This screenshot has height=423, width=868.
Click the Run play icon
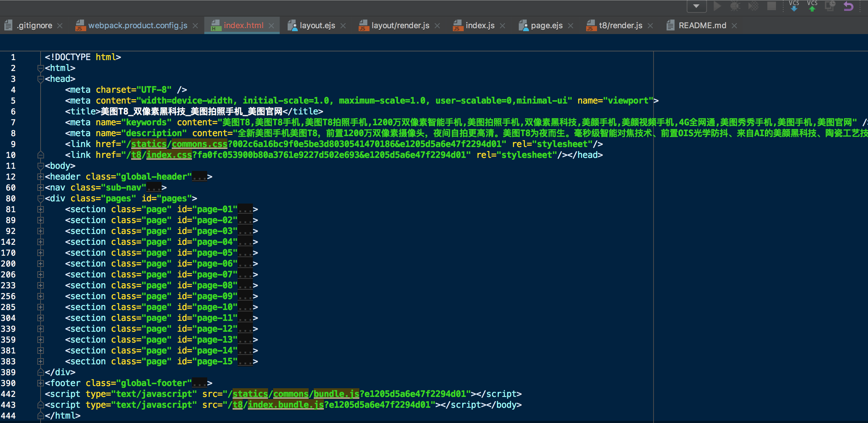717,6
